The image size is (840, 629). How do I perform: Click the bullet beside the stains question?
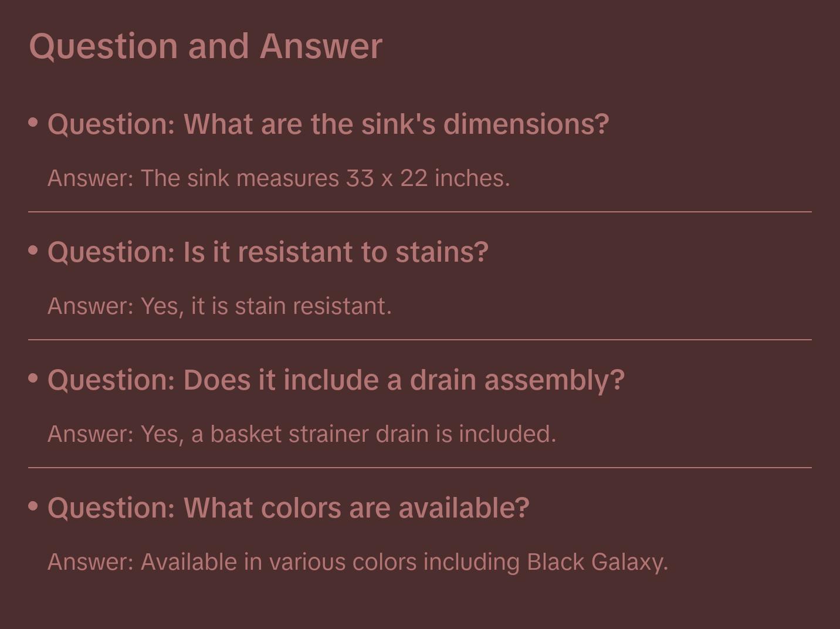33,251
